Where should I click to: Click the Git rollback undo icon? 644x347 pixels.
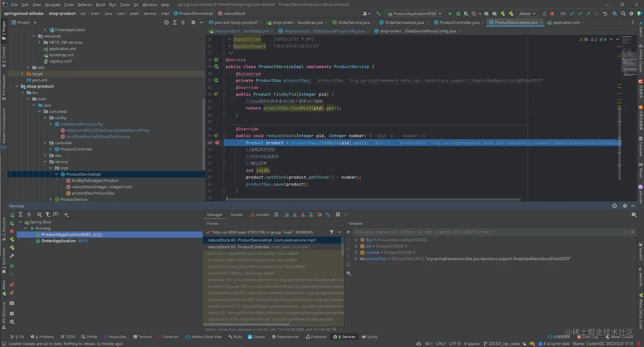[605, 14]
